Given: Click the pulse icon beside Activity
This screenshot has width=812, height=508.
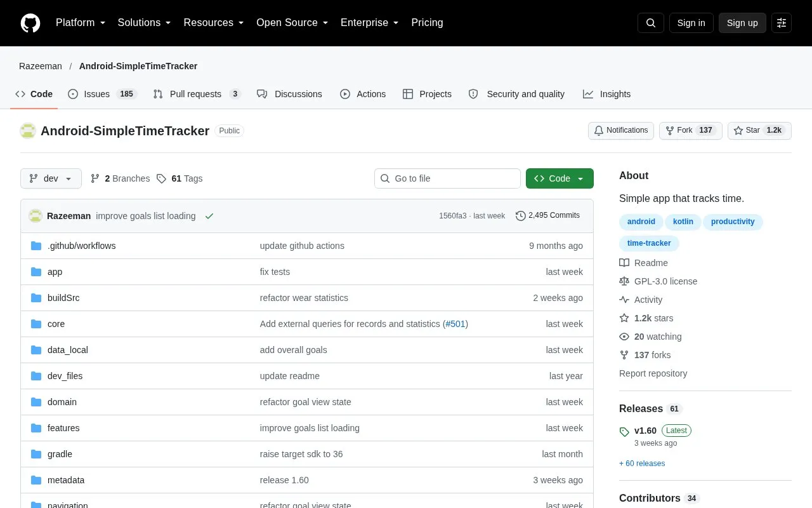Looking at the screenshot, I should tap(624, 300).
